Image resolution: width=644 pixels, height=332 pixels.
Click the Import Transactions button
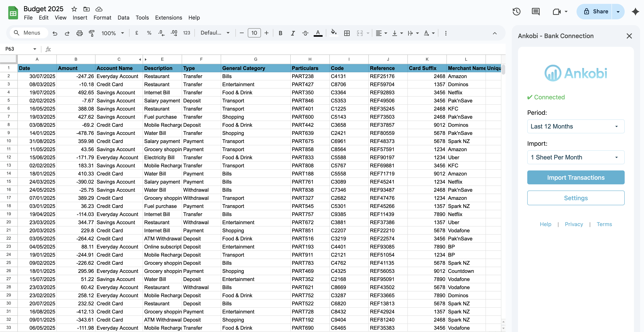click(x=576, y=178)
